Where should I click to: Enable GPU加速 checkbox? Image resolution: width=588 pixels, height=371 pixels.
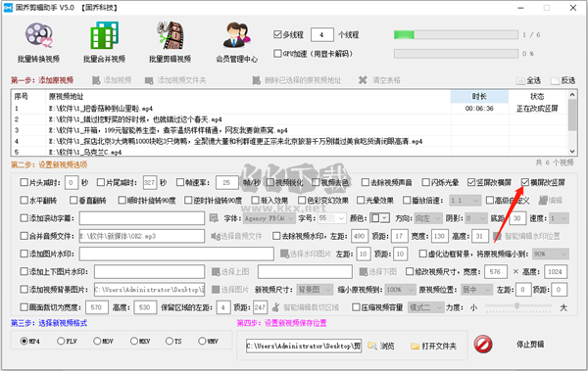(277, 54)
